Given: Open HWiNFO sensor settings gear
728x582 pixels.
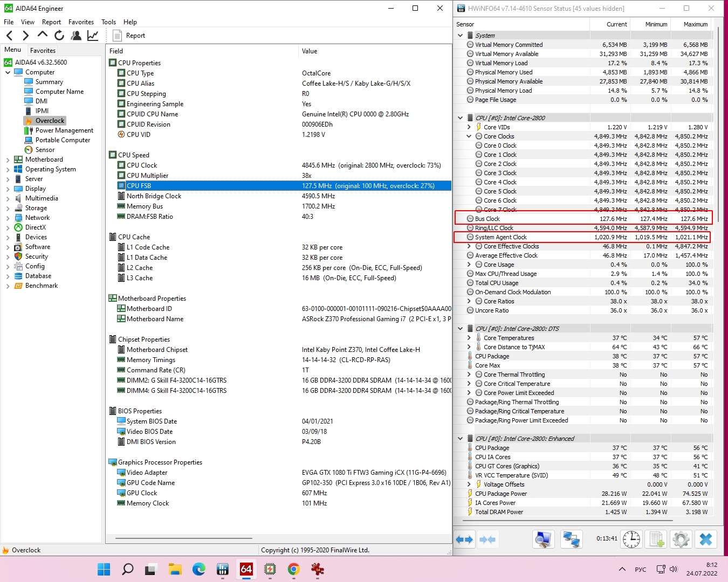Looking at the screenshot, I should point(681,539).
